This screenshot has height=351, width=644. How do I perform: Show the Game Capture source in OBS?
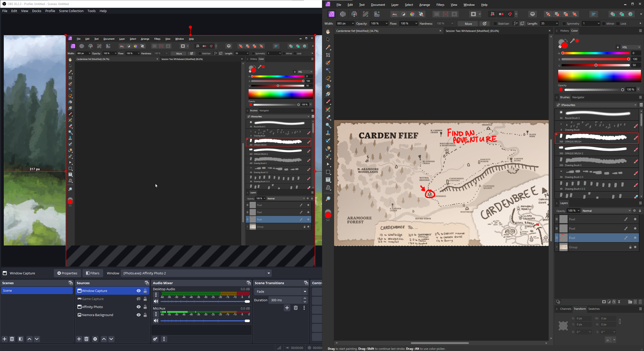point(138,299)
